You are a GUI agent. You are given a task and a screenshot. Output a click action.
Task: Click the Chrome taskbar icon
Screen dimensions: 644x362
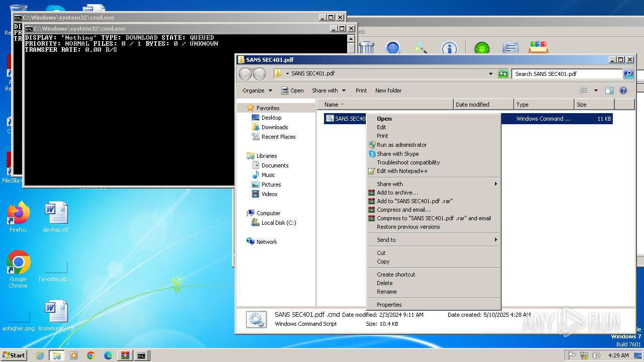pyautogui.click(x=91, y=355)
